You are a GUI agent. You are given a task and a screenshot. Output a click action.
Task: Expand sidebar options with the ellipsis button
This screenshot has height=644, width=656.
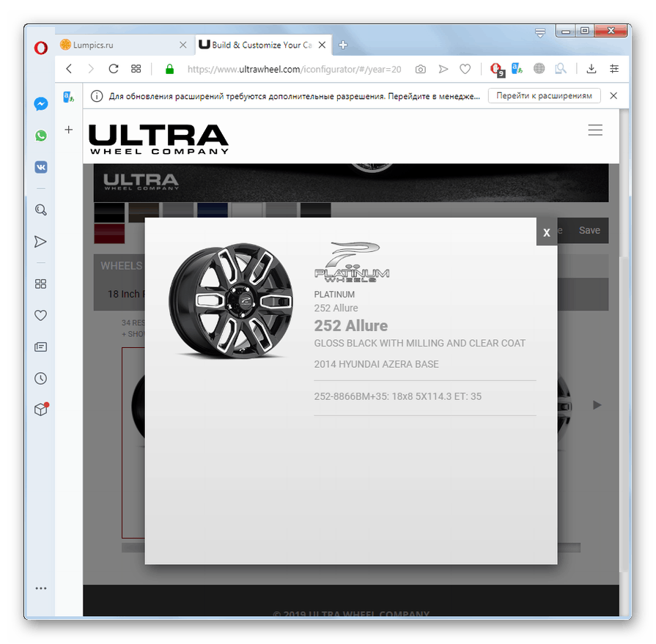point(41,588)
